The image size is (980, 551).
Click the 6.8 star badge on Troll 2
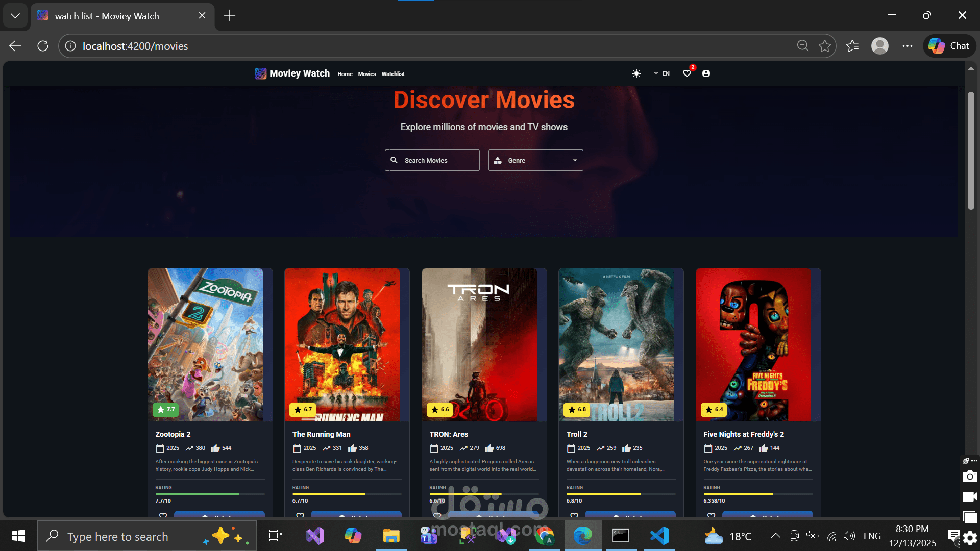point(577,410)
